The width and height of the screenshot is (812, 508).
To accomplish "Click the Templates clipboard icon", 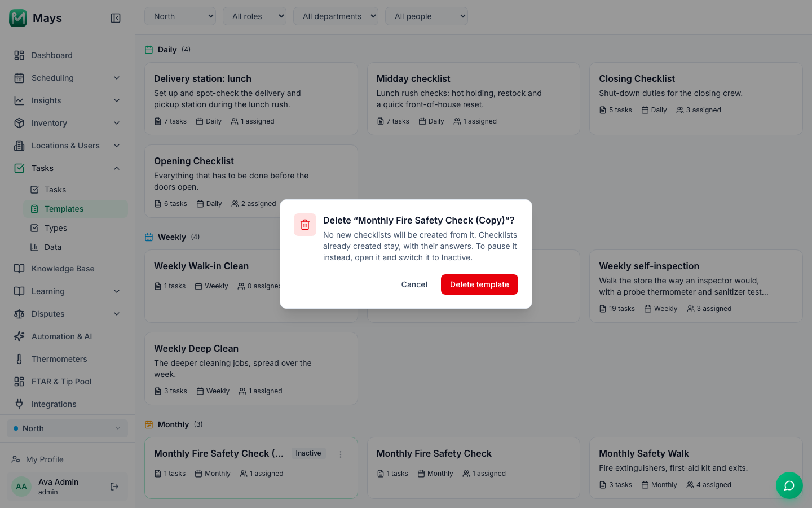I will point(34,209).
